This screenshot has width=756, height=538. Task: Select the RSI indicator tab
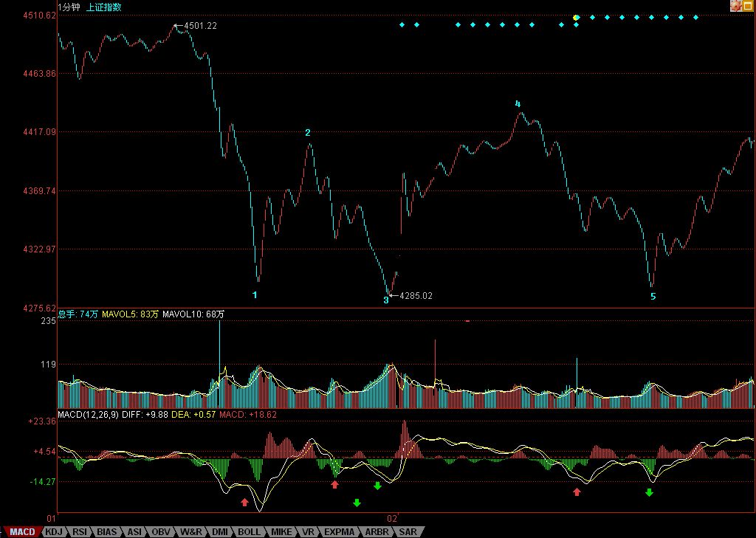tap(80, 531)
